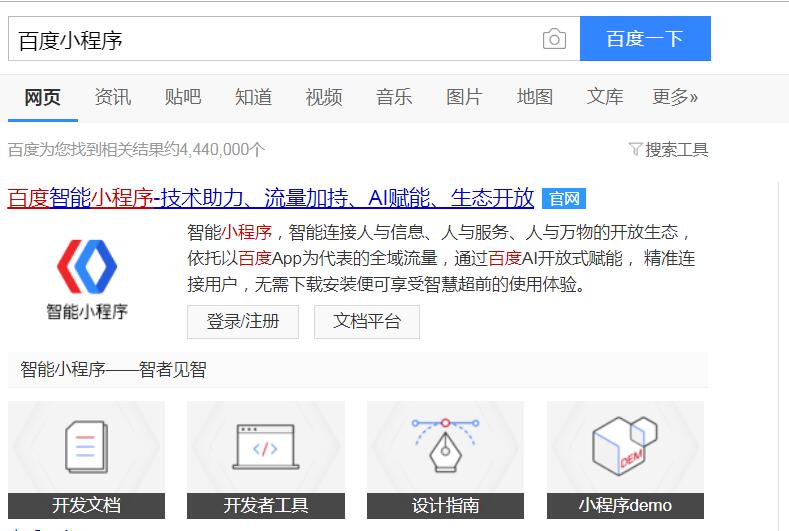The width and height of the screenshot is (789, 531).
Task: Open the 设计指南 label link
Action: coord(445,506)
